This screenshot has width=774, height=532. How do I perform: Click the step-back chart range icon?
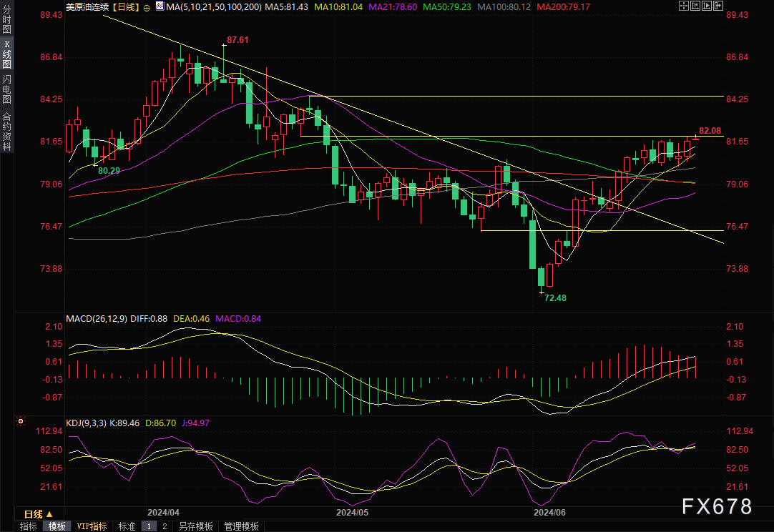point(695,6)
